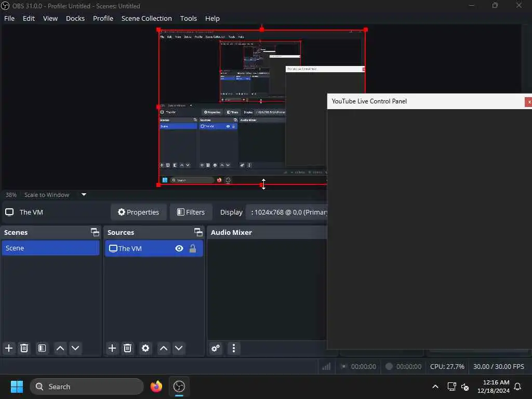The image size is (532, 399).
Task: Remove selected scene with trash icon
Action: (24, 348)
